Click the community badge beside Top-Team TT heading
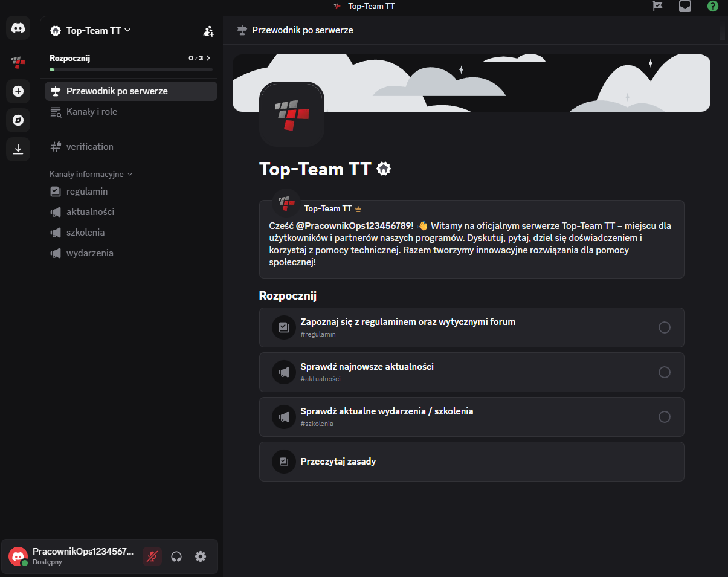 383,169
